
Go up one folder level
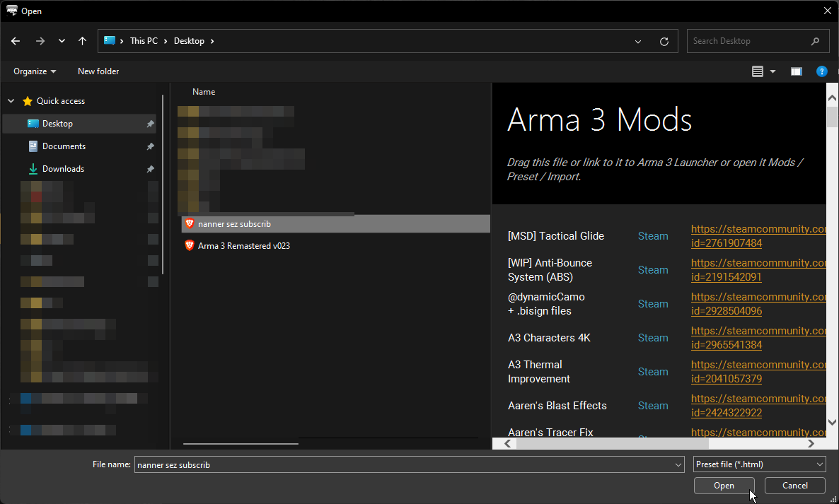point(82,41)
